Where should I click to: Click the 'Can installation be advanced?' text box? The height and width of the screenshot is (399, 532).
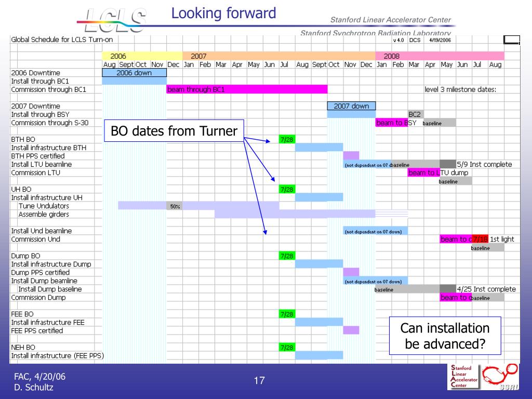(445, 336)
